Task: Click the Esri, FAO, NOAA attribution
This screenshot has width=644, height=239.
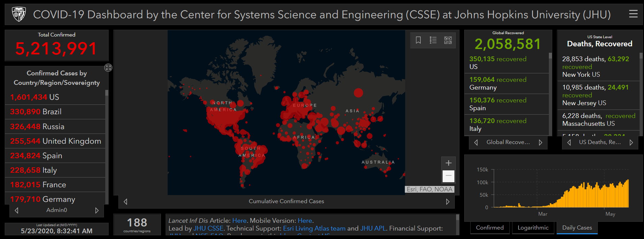Action: [x=429, y=189]
